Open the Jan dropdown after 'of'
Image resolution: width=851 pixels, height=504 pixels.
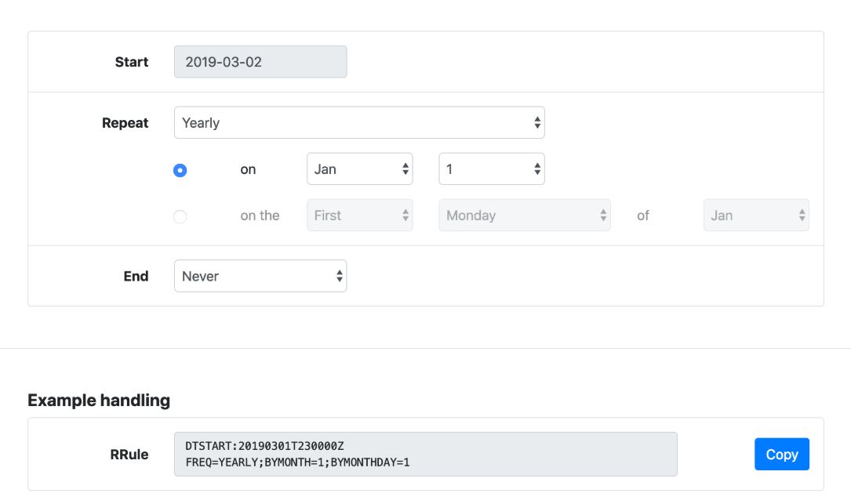755,216
